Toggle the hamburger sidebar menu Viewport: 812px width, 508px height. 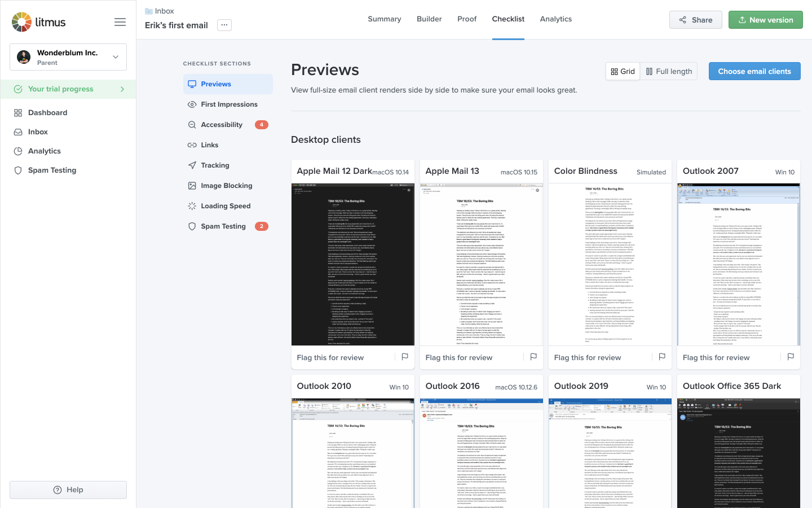(120, 22)
